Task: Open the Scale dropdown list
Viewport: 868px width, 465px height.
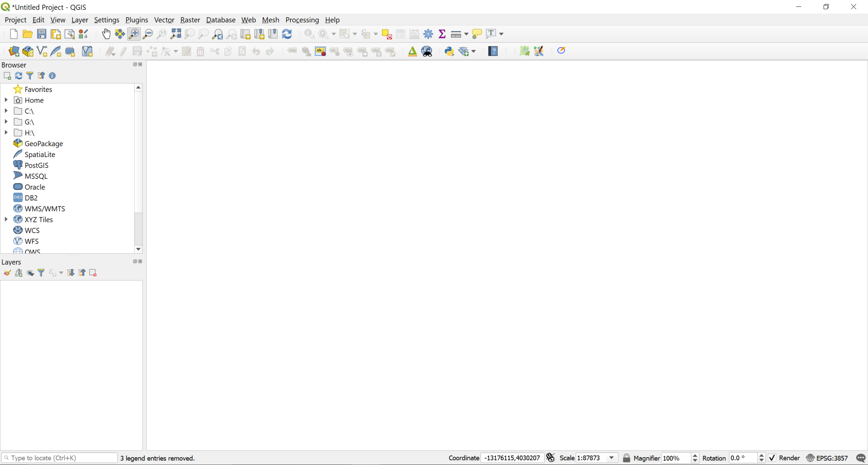Action: (x=612, y=458)
